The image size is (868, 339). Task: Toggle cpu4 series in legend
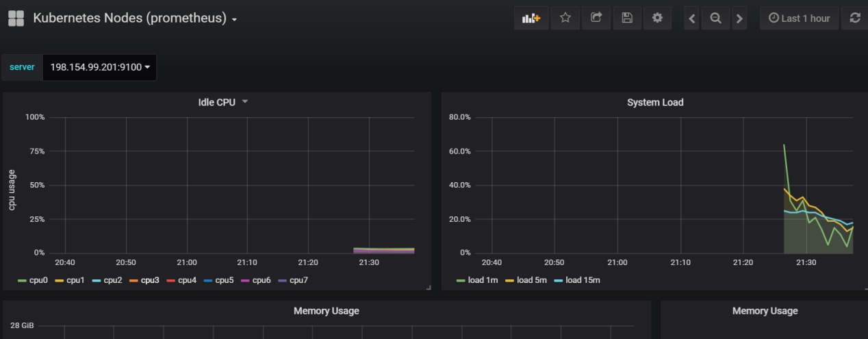tap(181, 280)
